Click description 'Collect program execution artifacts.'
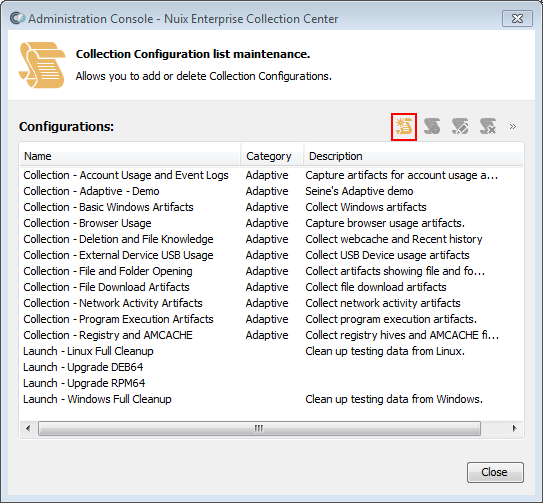The image size is (543, 503). pos(391,319)
